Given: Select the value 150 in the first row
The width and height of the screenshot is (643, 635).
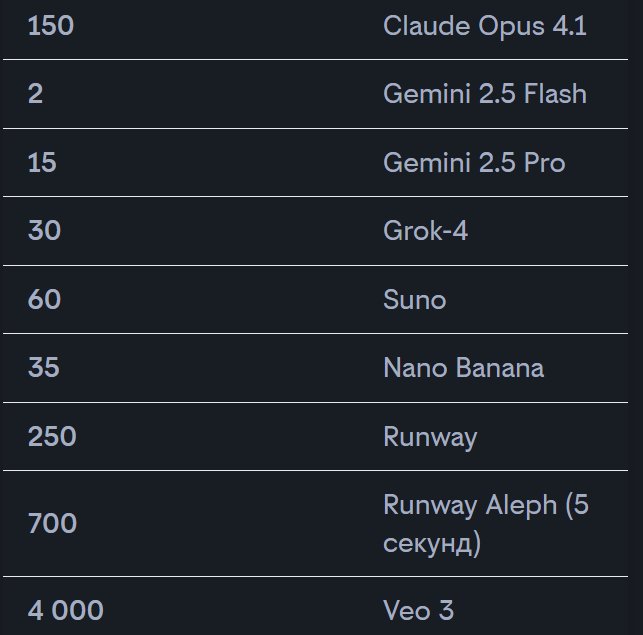Looking at the screenshot, I should tap(50, 26).
